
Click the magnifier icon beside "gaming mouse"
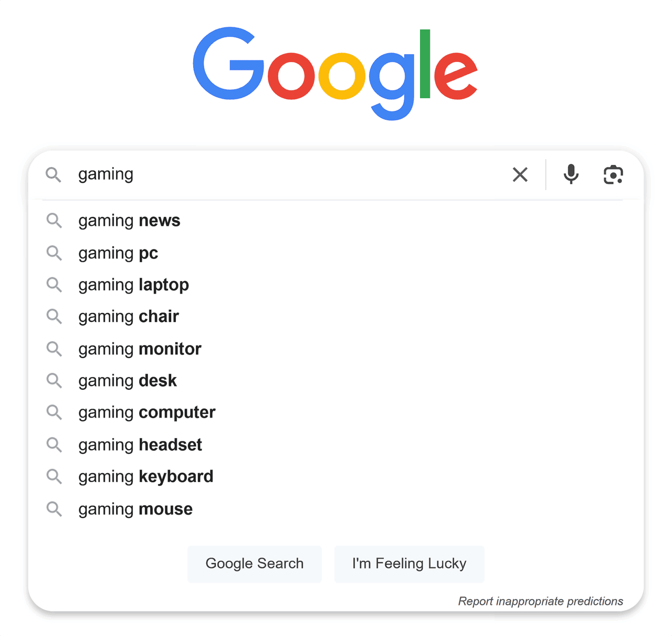tap(54, 508)
